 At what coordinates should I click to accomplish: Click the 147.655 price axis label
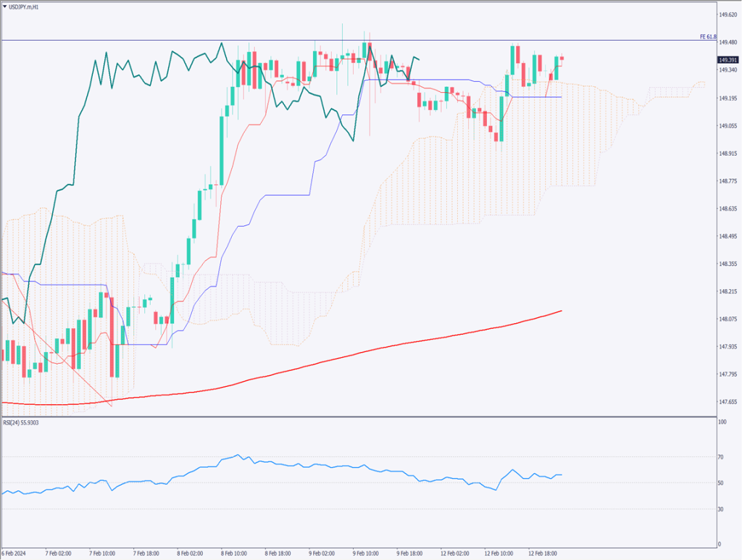[728, 401]
